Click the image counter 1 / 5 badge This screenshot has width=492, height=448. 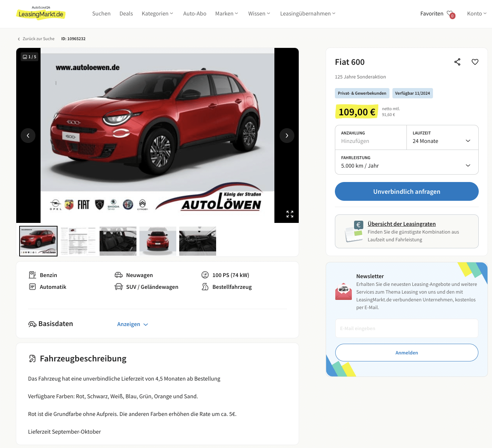[x=30, y=57]
